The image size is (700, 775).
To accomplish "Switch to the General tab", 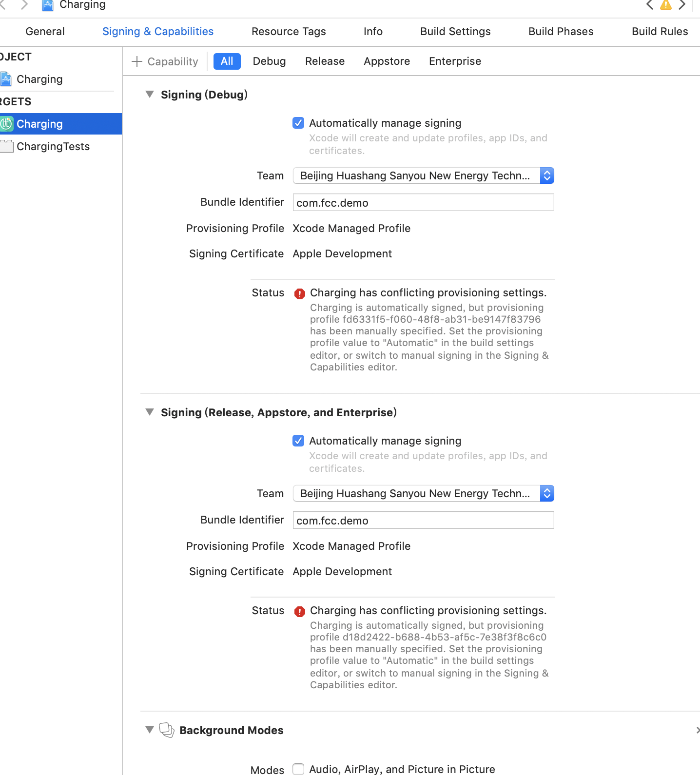I will (x=45, y=32).
